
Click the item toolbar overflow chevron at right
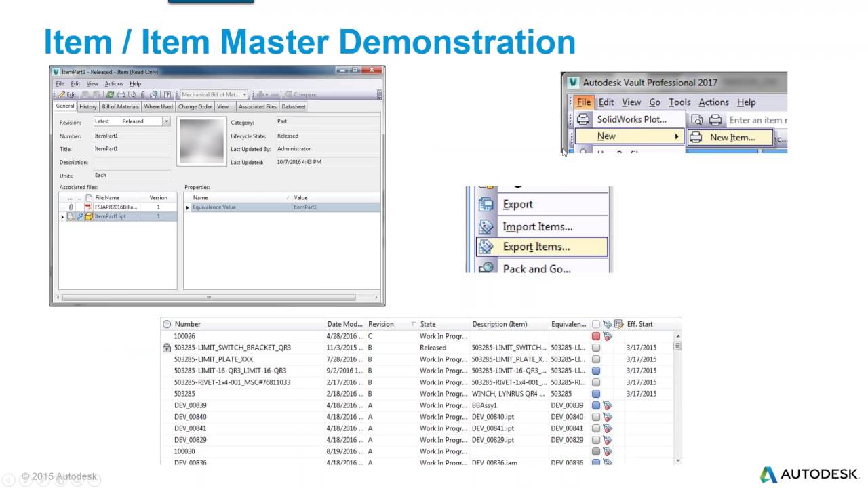click(x=379, y=94)
